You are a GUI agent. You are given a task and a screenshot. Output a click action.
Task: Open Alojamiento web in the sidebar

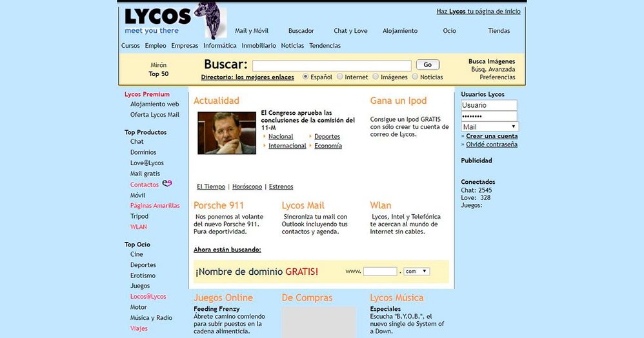(154, 104)
